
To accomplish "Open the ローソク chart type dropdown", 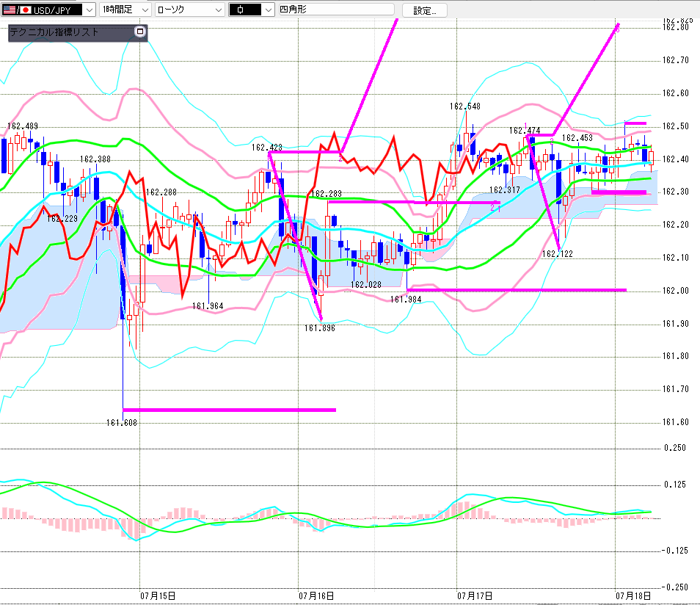I will coord(190,10).
